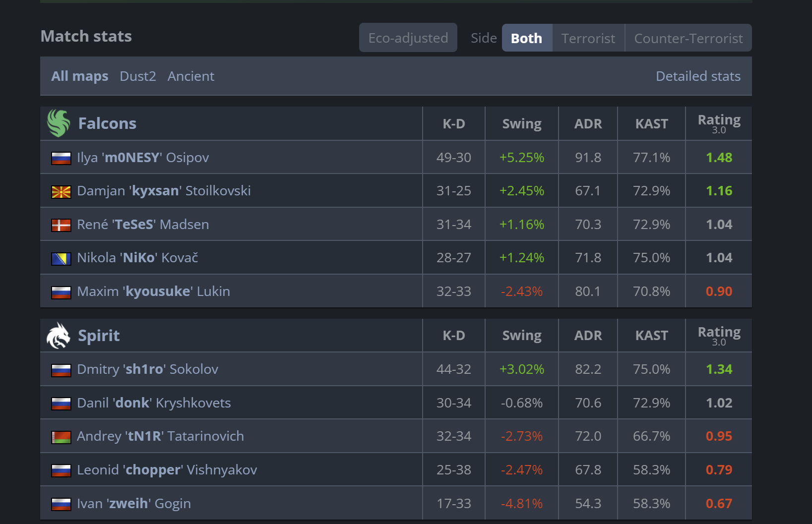This screenshot has width=812, height=524.
Task: Show the All maps stats tab
Action: 80,76
